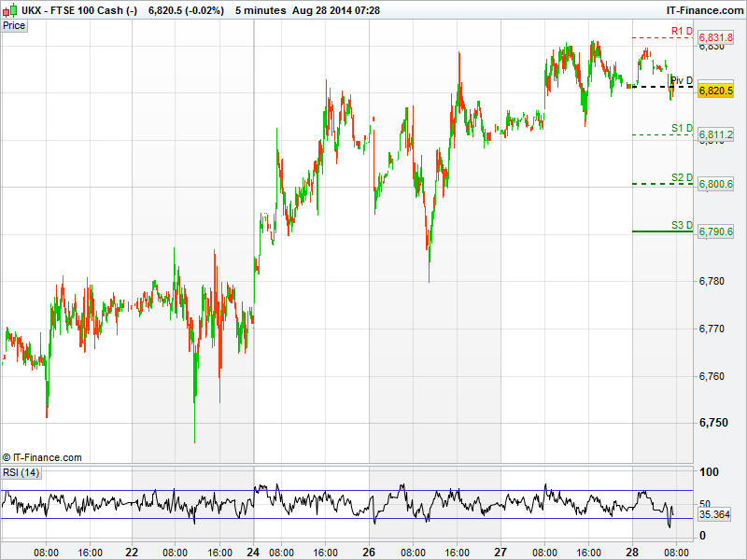
Task: Click the RSI value 35.364 tag
Action: tap(714, 514)
